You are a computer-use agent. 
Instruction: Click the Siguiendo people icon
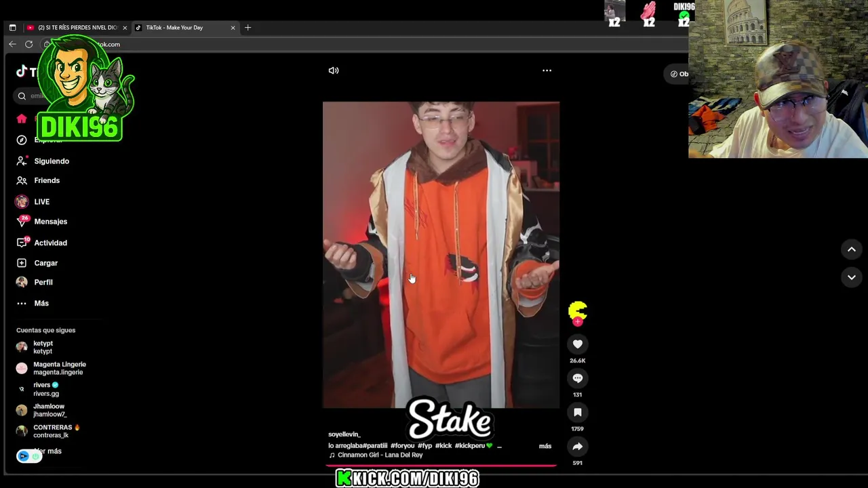click(x=22, y=161)
